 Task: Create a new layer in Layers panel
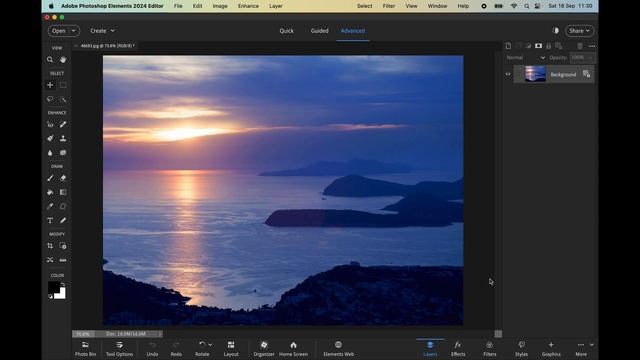[x=508, y=46]
